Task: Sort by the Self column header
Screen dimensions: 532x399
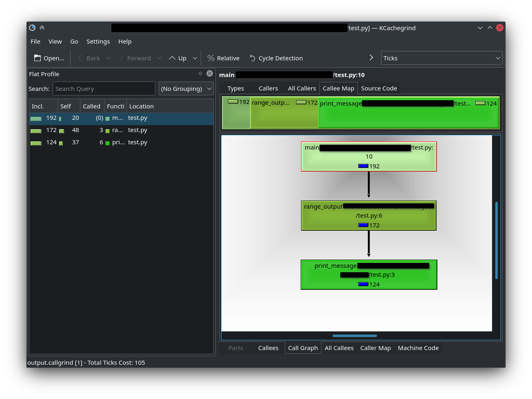Action: tap(69, 106)
